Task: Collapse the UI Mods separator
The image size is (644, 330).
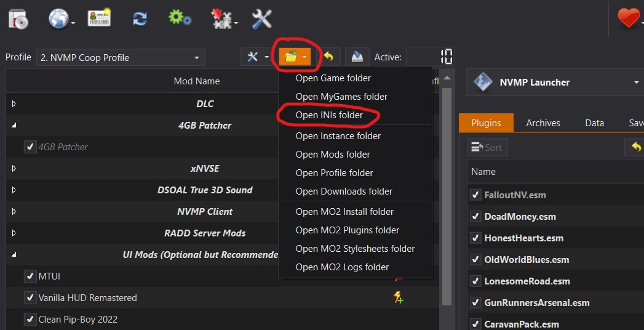Action: coord(14,254)
